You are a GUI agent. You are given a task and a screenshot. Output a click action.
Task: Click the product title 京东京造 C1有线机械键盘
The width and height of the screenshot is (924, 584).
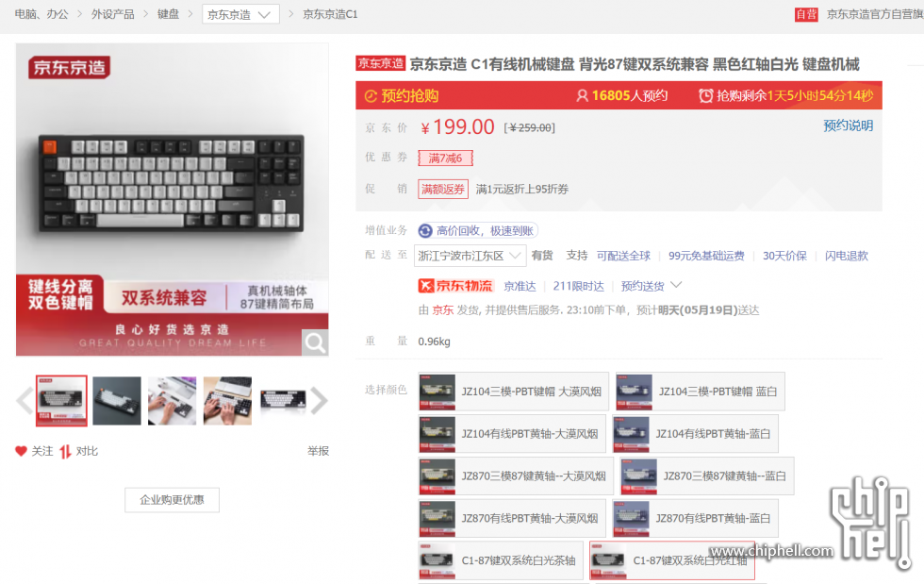(635, 64)
